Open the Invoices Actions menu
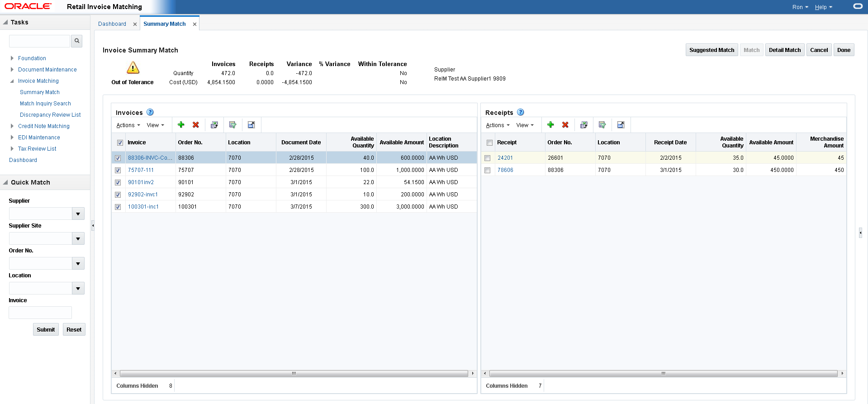 click(128, 125)
